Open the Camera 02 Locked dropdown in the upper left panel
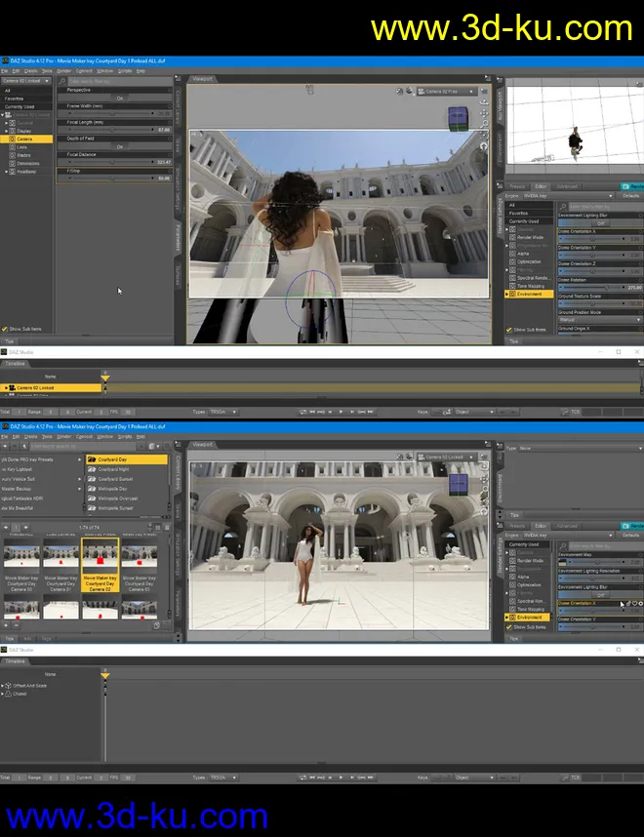This screenshot has width=644, height=837. [x=26, y=80]
